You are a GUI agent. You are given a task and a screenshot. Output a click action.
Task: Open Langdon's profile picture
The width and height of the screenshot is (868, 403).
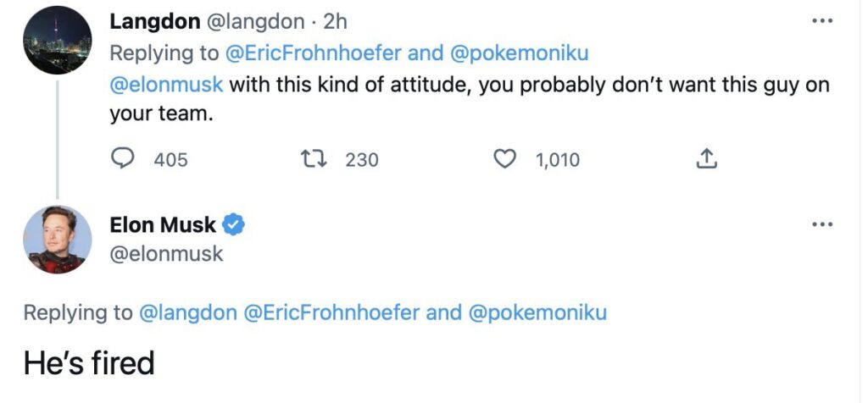[x=58, y=40]
